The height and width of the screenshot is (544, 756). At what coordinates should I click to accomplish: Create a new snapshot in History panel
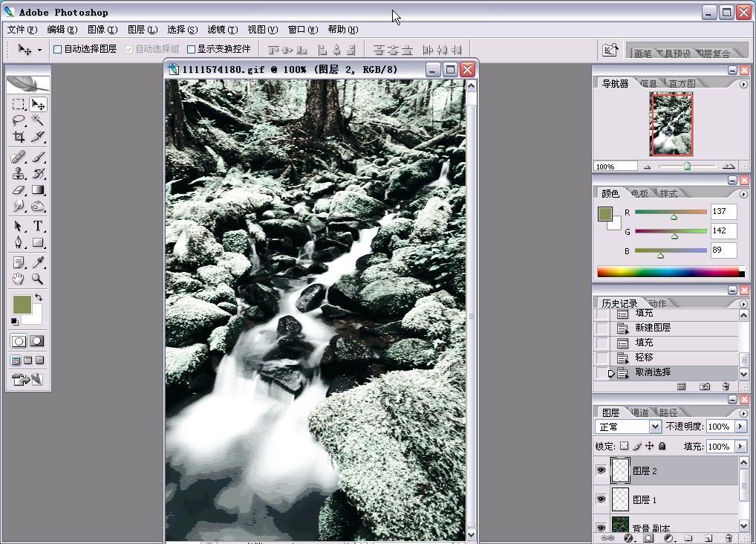click(x=705, y=386)
